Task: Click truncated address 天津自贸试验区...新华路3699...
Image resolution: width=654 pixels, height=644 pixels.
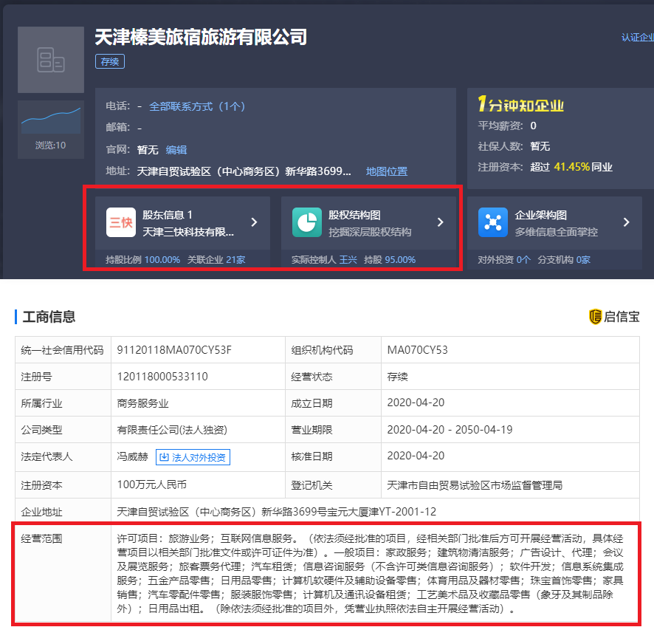Action: (244, 171)
